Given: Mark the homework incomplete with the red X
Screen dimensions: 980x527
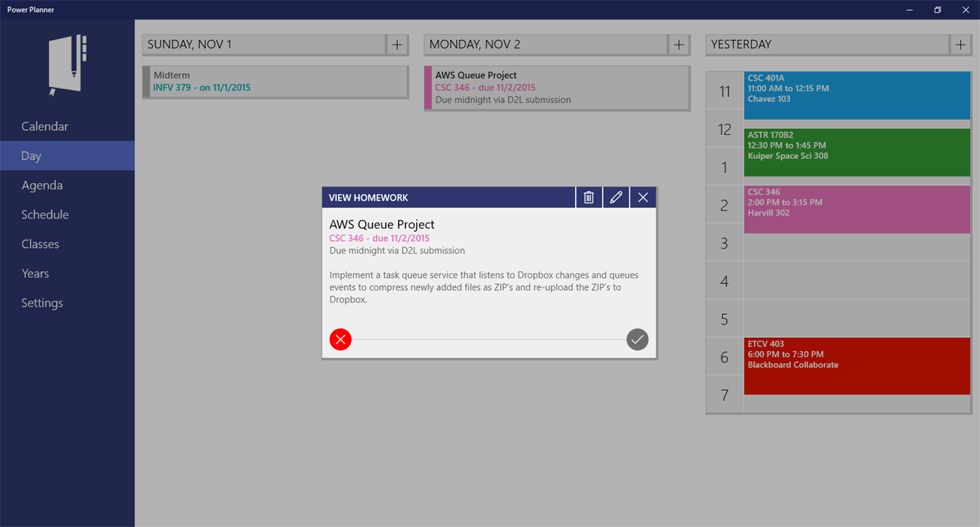Looking at the screenshot, I should click(x=340, y=339).
